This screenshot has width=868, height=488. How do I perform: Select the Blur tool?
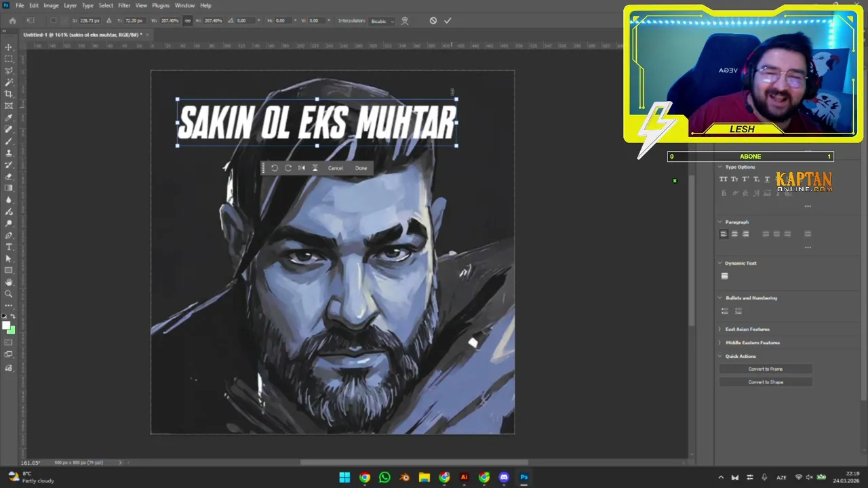click(9, 200)
